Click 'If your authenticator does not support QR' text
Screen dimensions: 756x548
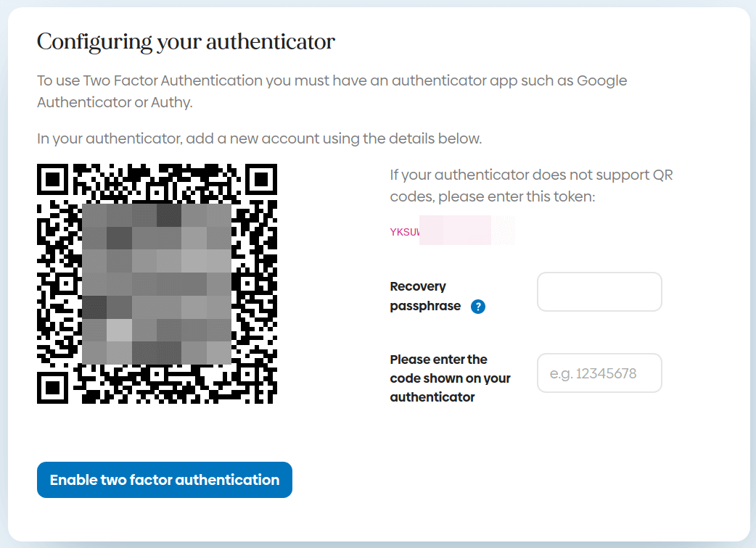(x=532, y=175)
